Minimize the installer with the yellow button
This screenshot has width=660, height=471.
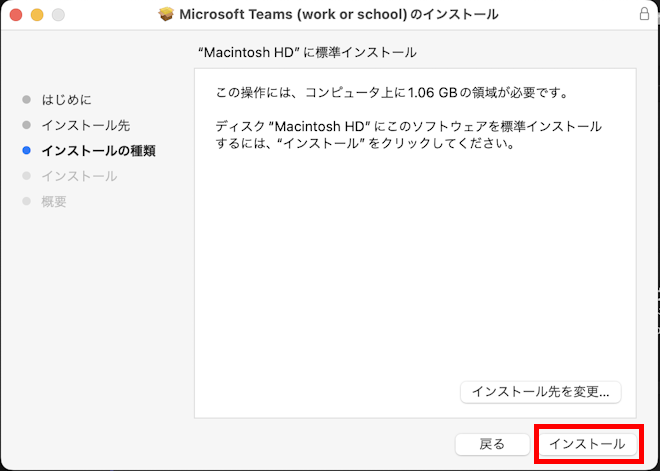click(x=37, y=15)
